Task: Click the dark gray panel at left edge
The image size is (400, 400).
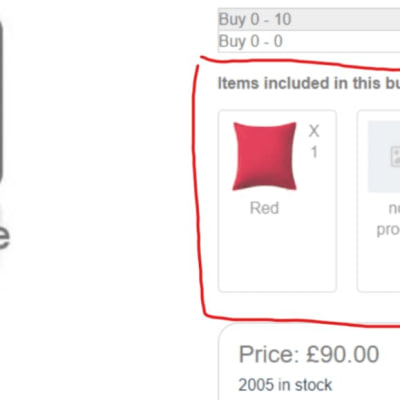Action: point(1,102)
